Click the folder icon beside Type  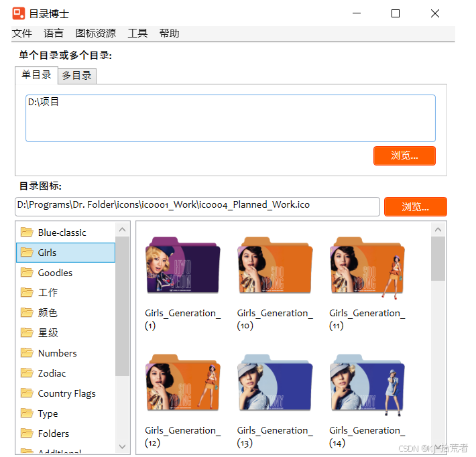coord(27,413)
